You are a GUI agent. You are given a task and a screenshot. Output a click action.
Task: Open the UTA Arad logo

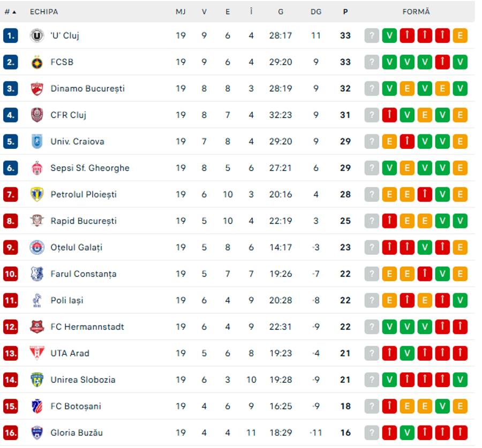(37, 353)
